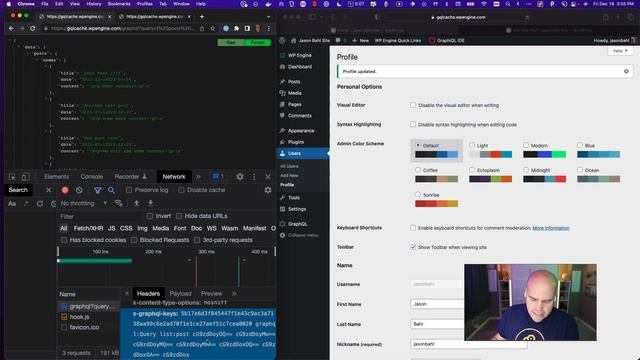This screenshot has width=640, height=360.
Task: Reload the Chrome page
Action: point(33,29)
